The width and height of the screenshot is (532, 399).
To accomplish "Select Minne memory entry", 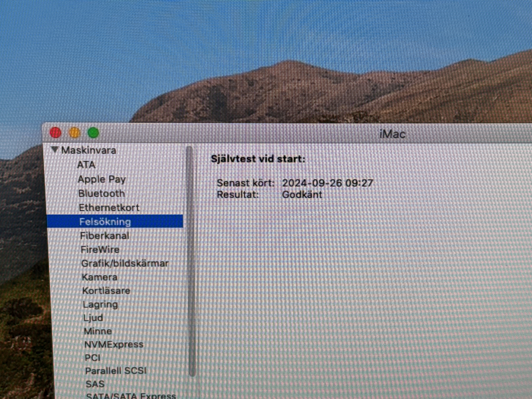I will [x=98, y=331].
